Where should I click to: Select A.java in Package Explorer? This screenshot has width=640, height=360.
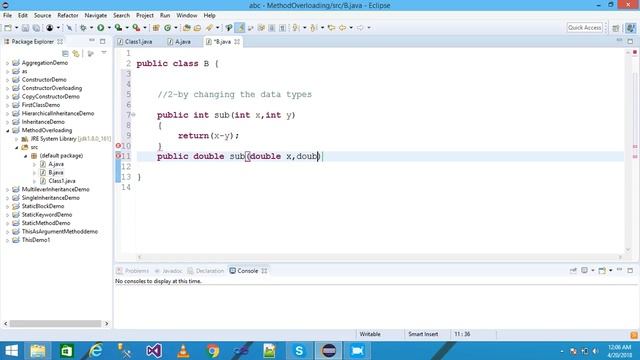coord(56,164)
